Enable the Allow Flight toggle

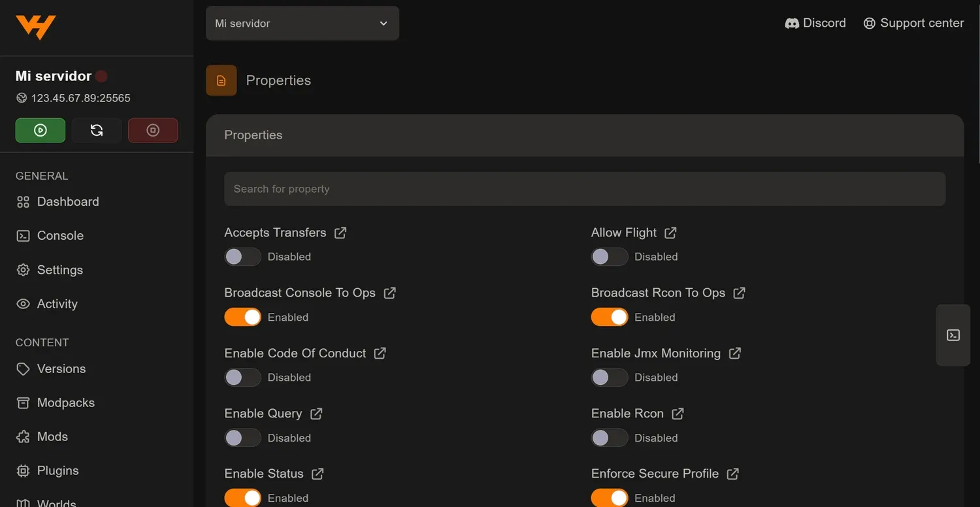pyautogui.click(x=610, y=257)
